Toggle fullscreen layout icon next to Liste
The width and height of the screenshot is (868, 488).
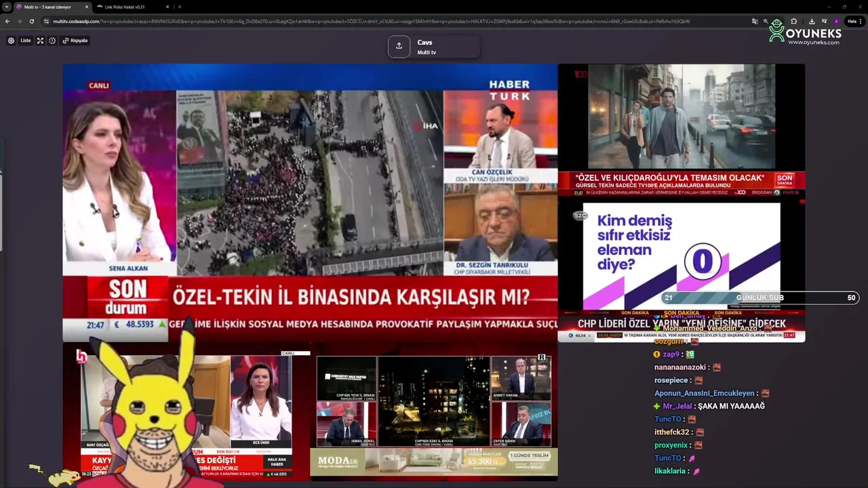40,41
